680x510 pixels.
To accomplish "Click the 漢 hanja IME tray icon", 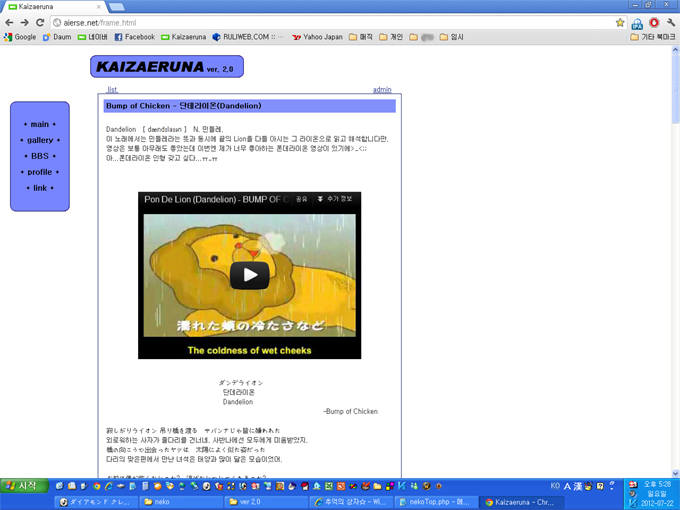I will [578, 486].
